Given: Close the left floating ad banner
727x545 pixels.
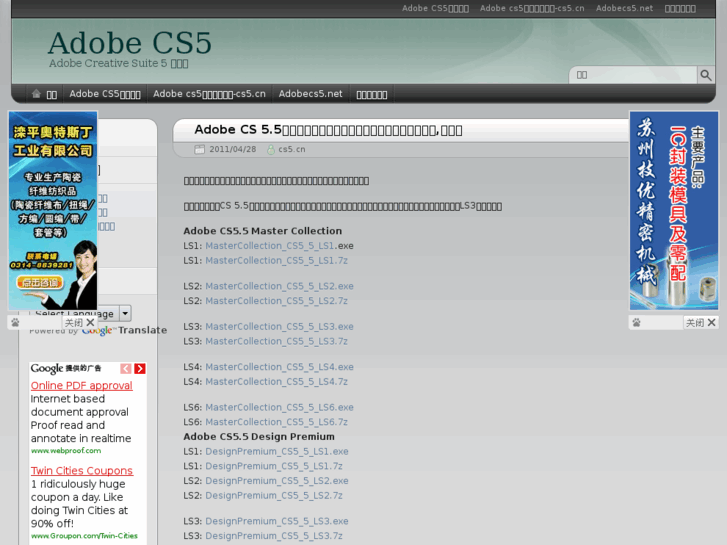Looking at the screenshot, I should click(x=81, y=322).
